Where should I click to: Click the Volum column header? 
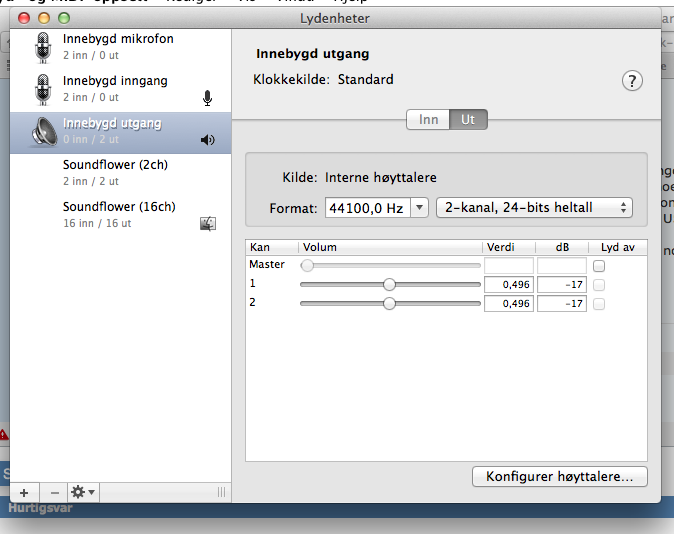[390, 247]
